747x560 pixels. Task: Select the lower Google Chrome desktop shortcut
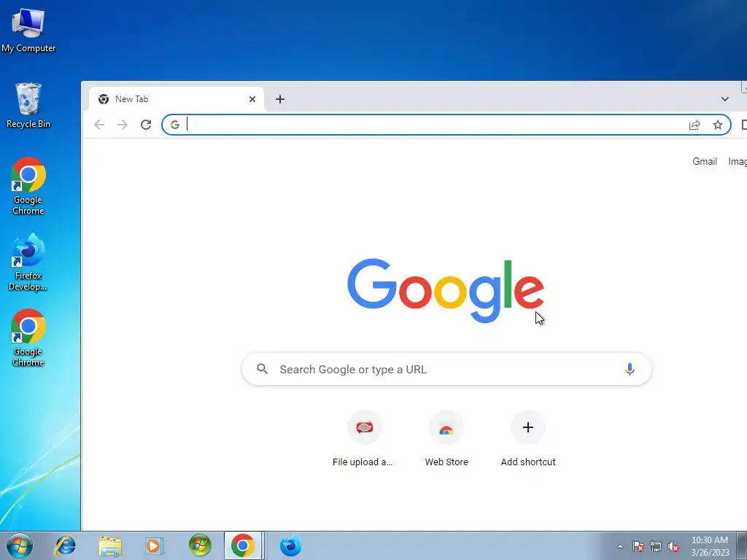[28, 338]
